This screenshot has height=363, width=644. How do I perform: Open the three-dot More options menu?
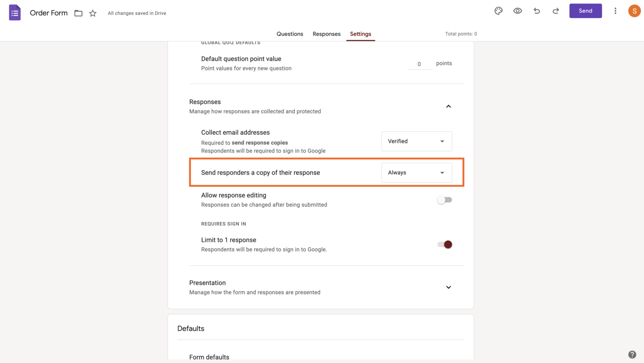[615, 10]
